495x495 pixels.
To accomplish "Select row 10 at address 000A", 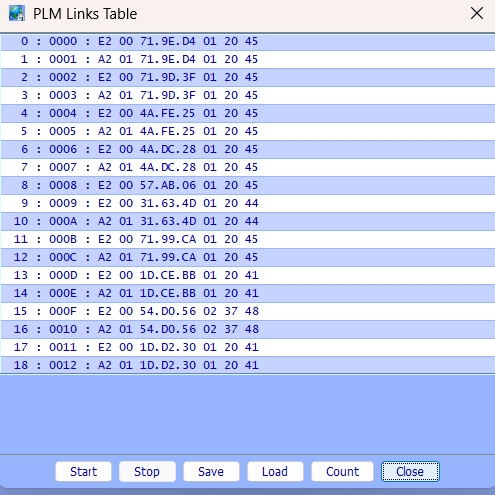I will click(x=247, y=221).
